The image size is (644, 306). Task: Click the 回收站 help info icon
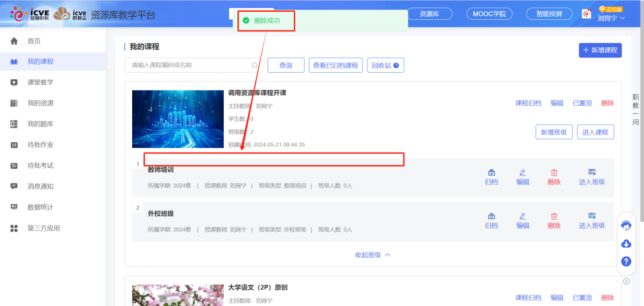click(x=396, y=65)
